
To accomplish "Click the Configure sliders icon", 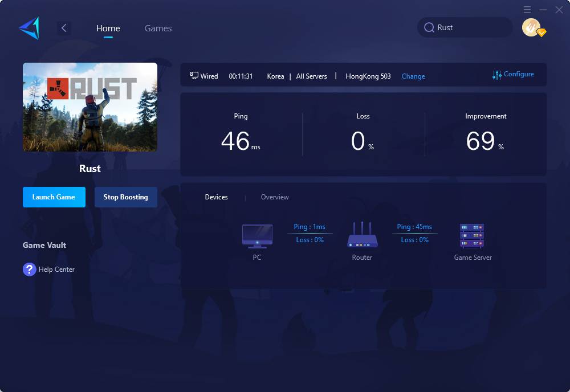I will (496, 75).
